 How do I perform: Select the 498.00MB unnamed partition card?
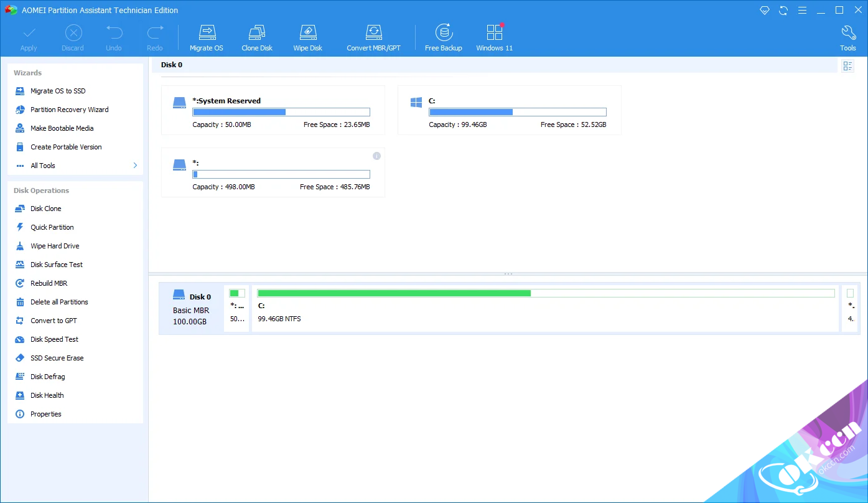273,172
